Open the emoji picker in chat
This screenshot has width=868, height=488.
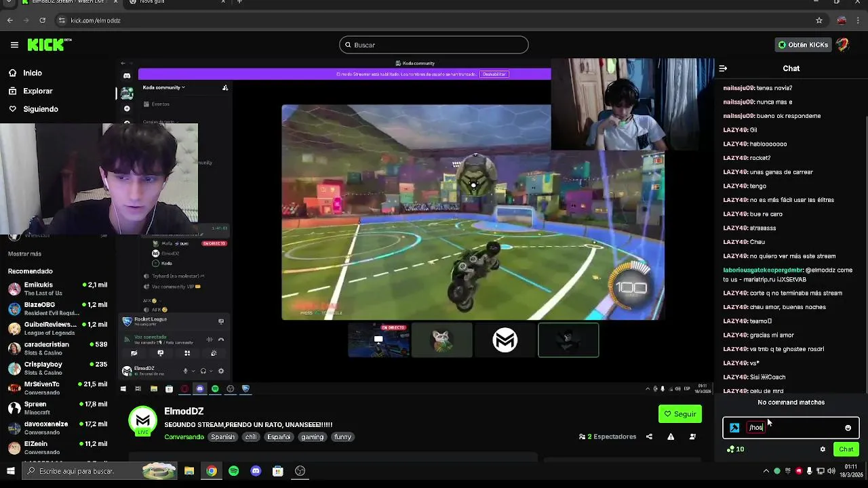848,428
